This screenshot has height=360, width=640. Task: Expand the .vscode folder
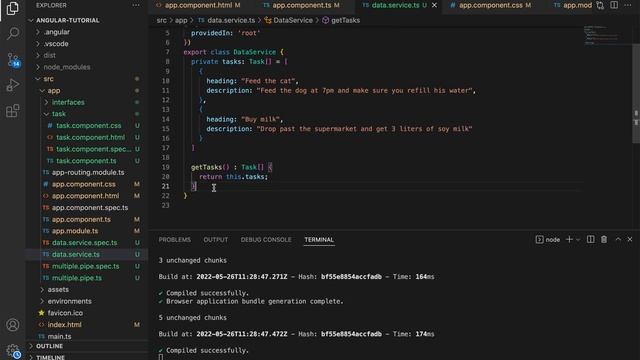pos(87,44)
